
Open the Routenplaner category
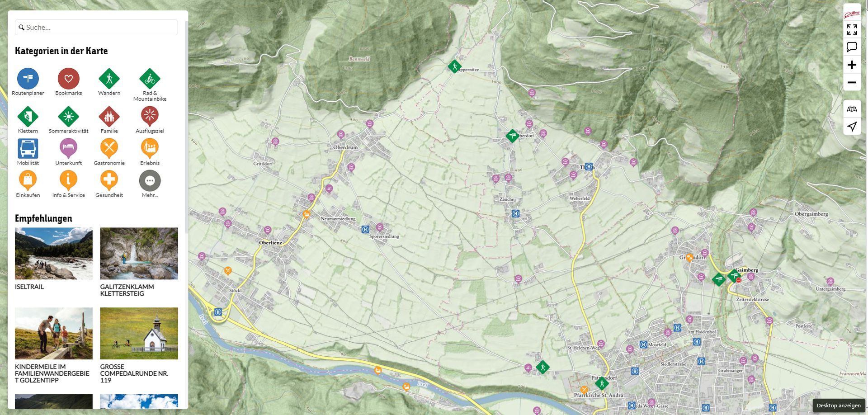pos(28,78)
